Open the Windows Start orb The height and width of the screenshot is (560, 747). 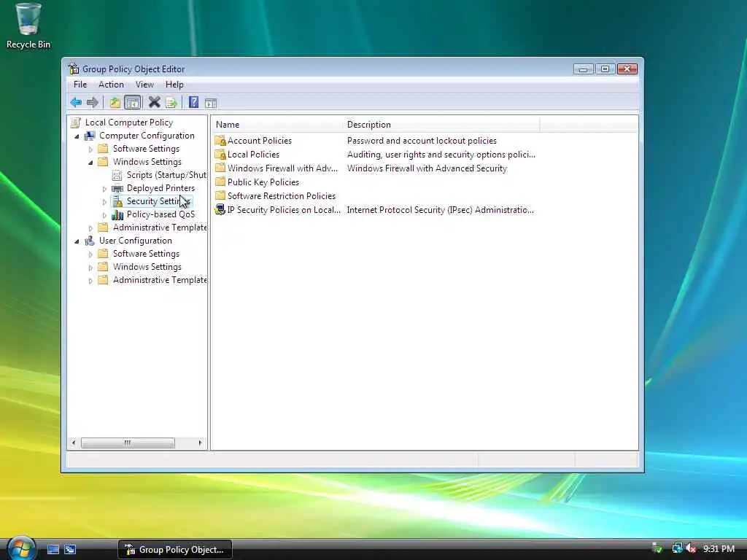[20, 549]
